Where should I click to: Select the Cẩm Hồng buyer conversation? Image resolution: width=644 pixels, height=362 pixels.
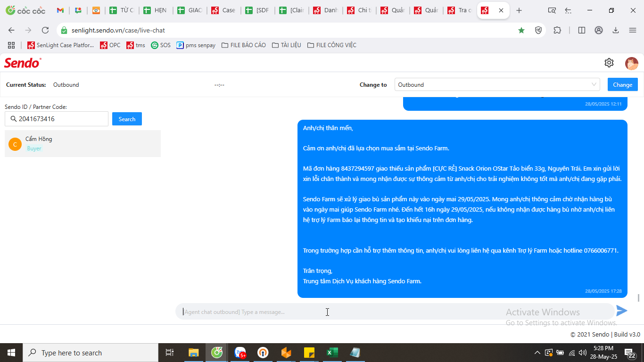83,143
